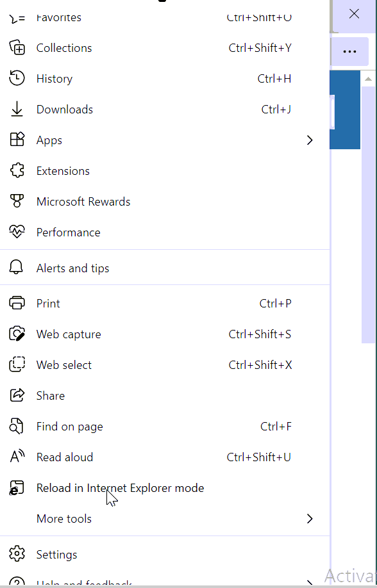This screenshot has height=588, width=377.
Task: Click the Web capture camera icon
Action: [17, 334]
